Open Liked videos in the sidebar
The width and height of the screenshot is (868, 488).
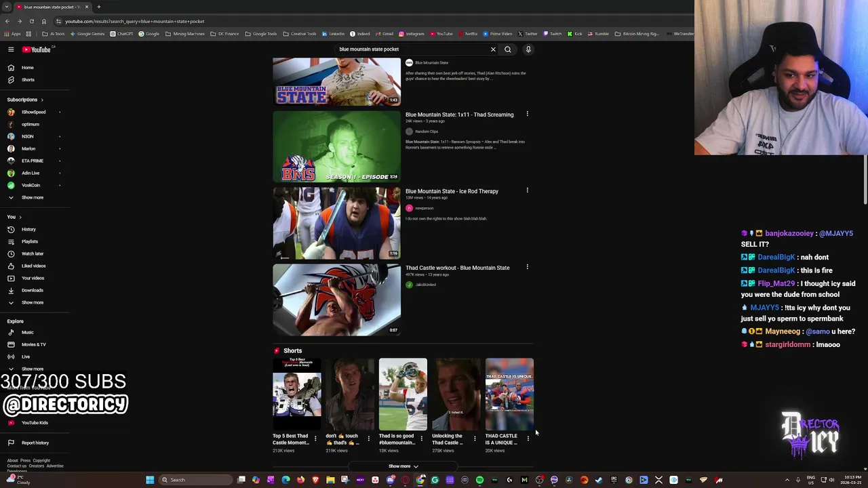click(34, 266)
